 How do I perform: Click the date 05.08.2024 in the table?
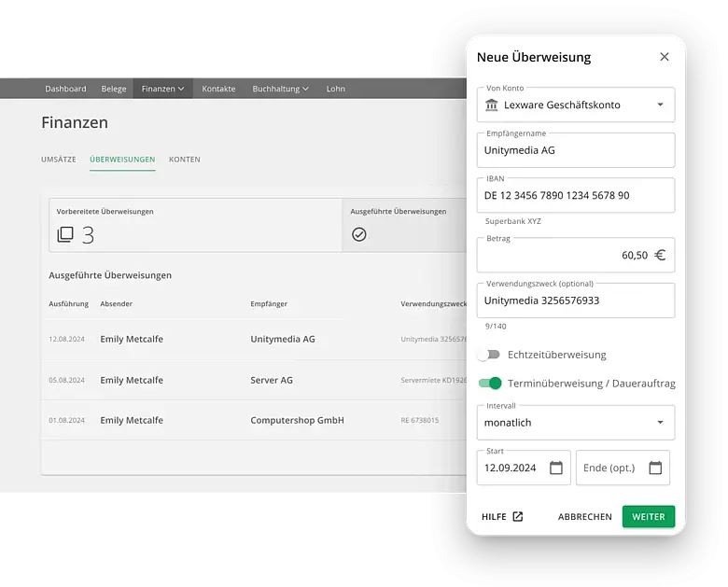pos(67,380)
